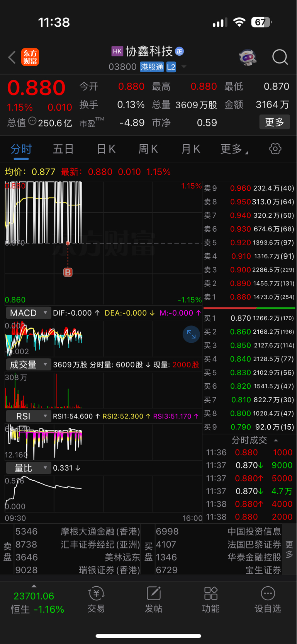Tap the intraday price chart area

coord(104,243)
